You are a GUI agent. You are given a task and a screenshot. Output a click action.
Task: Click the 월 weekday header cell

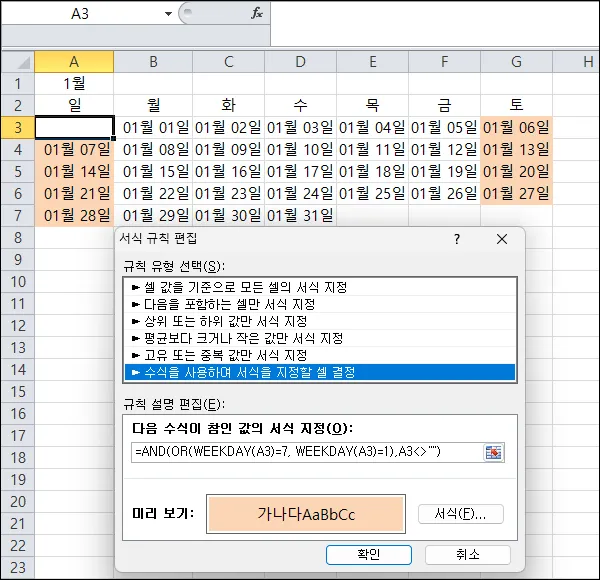[153, 105]
